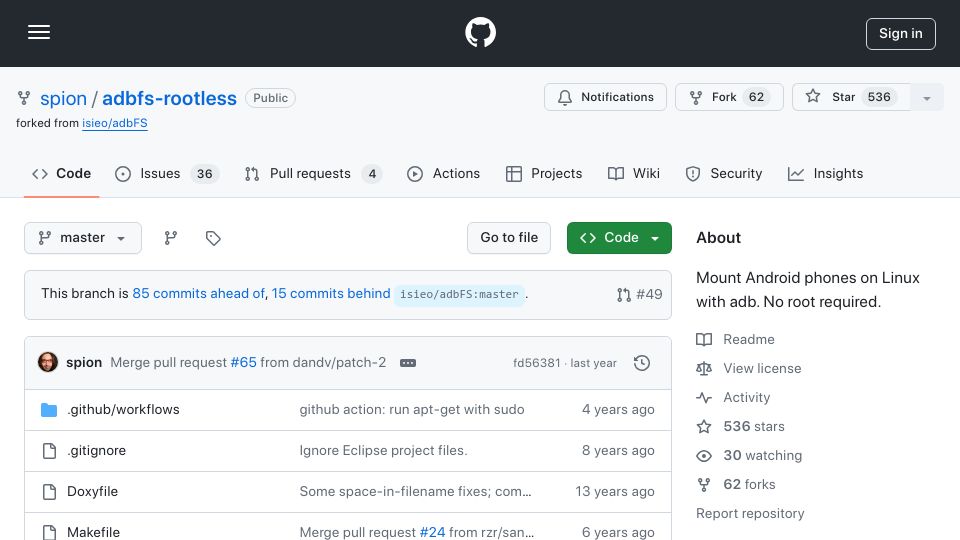Image resolution: width=960 pixels, height=540 pixels.
Task: Click '8 years ago' timestamp for .gitignore
Action: 618,451
